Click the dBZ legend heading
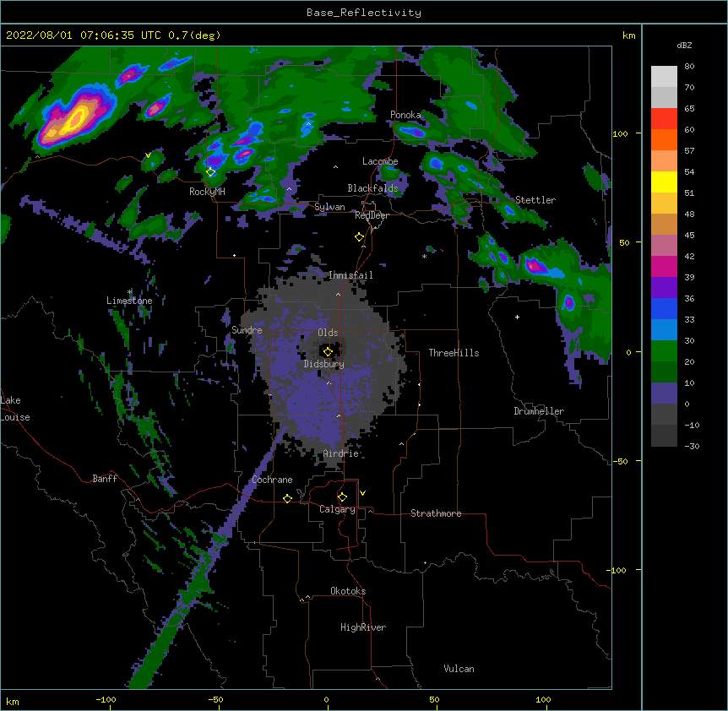Screen dimensions: 728x711 684,45
